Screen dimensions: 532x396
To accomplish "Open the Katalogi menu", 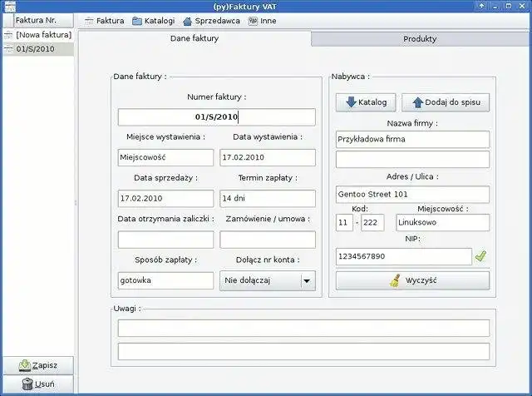I will (153, 21).
